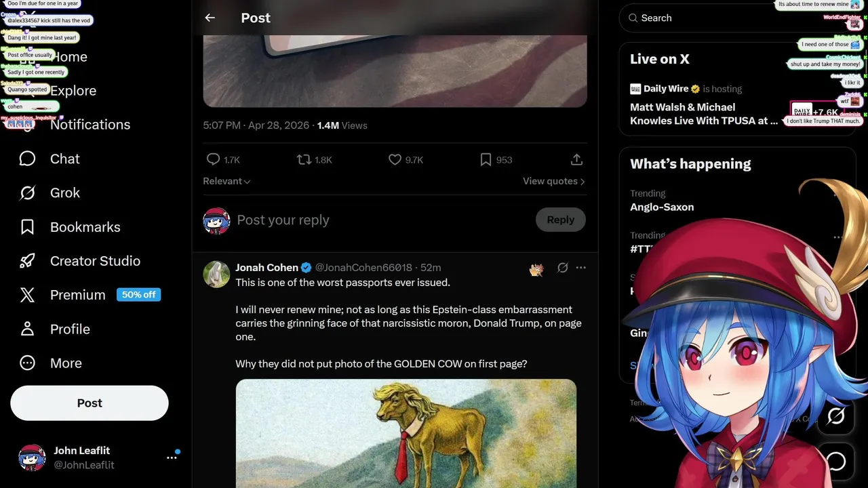Open Chat in the sidebar
The width and height of the screenshot is (868, 488).
click(28, 159)
